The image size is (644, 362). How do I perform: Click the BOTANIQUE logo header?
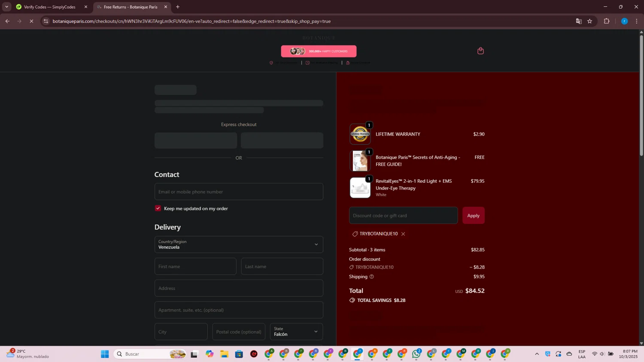click(x=319, y=38)
